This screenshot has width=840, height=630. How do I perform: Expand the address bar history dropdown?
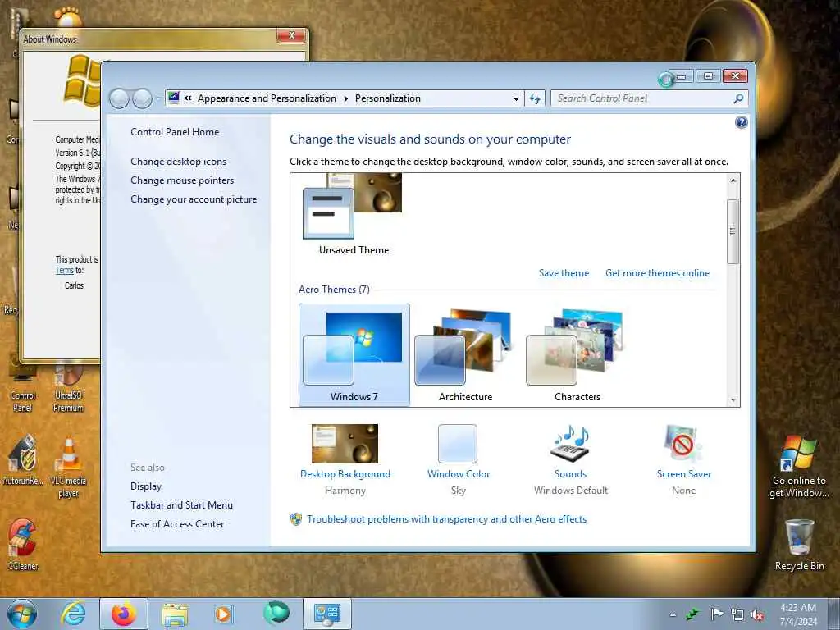click(516, 98)
